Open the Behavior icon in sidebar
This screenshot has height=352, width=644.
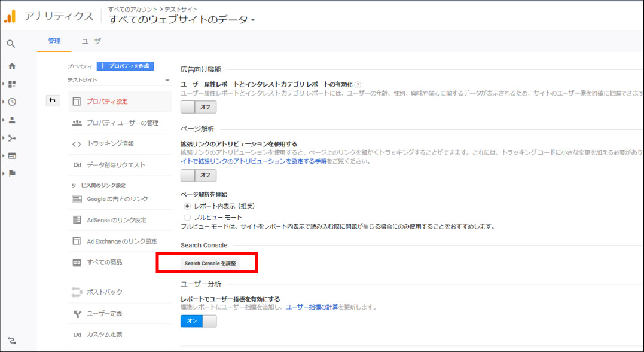click(x=12, y=156)
